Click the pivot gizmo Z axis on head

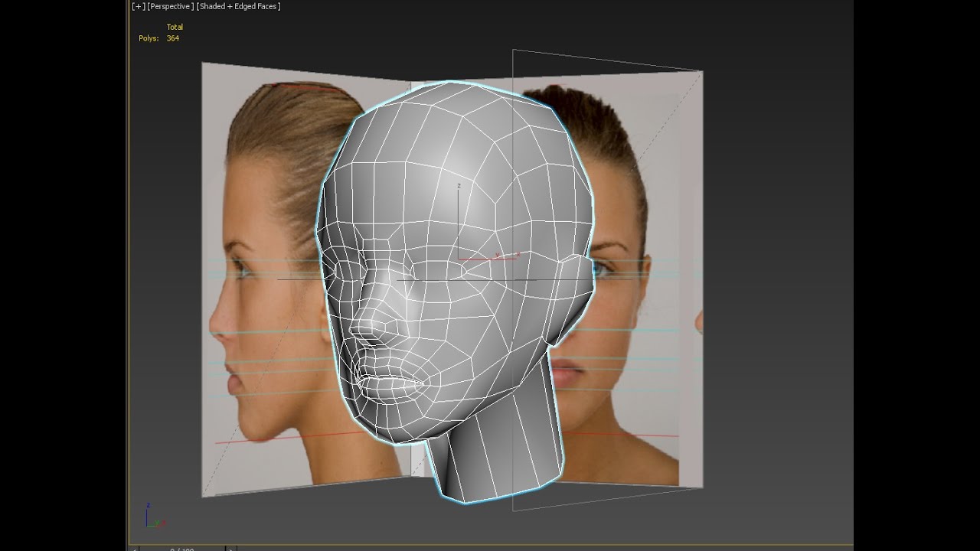tap(459, 222)
